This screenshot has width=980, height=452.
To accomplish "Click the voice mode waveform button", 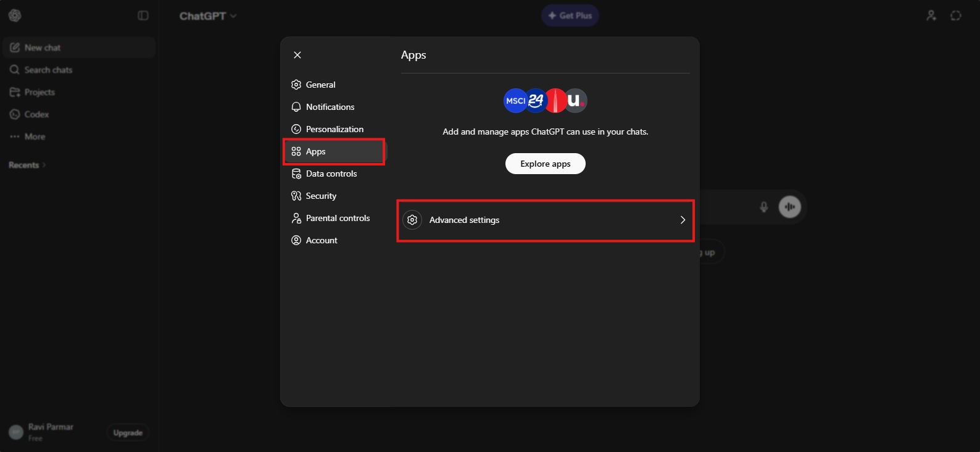I will pos(790,207).
